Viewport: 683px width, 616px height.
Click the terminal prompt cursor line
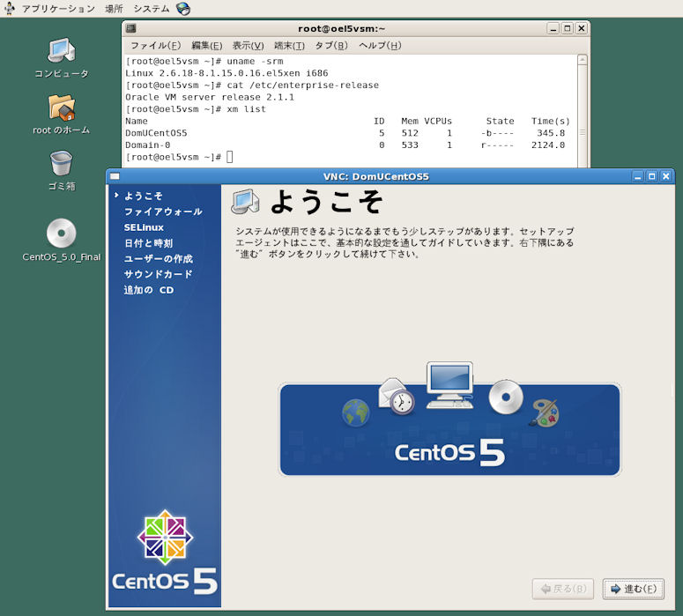coord(179,157)
